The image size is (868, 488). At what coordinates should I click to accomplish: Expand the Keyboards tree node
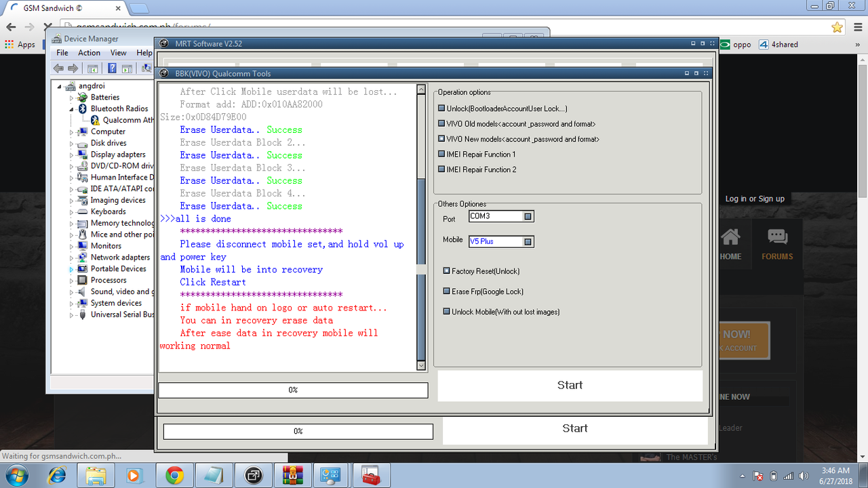tap(71, 211)
